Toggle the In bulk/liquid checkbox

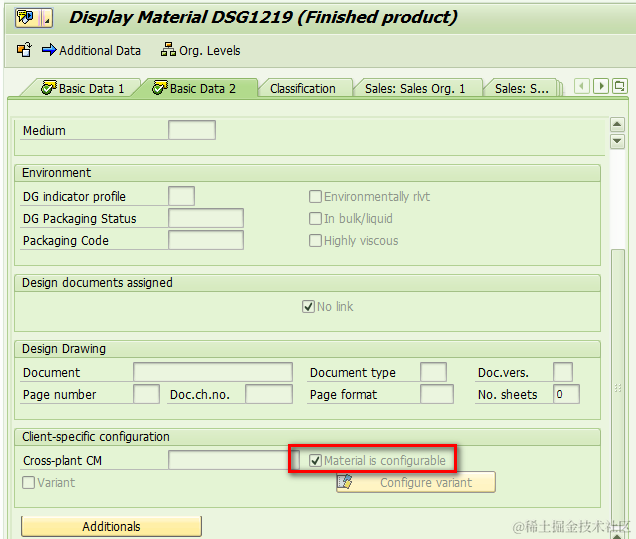pos(315,218)
